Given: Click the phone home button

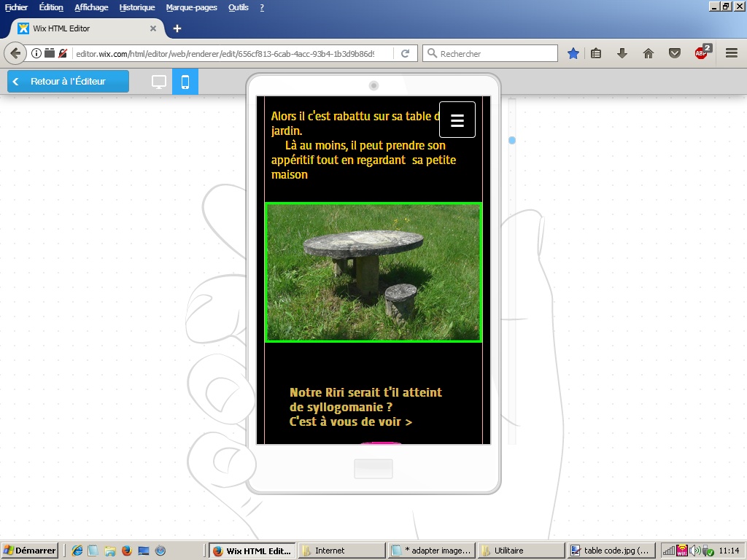Looking at the screenshot, I should coord(373,469).
